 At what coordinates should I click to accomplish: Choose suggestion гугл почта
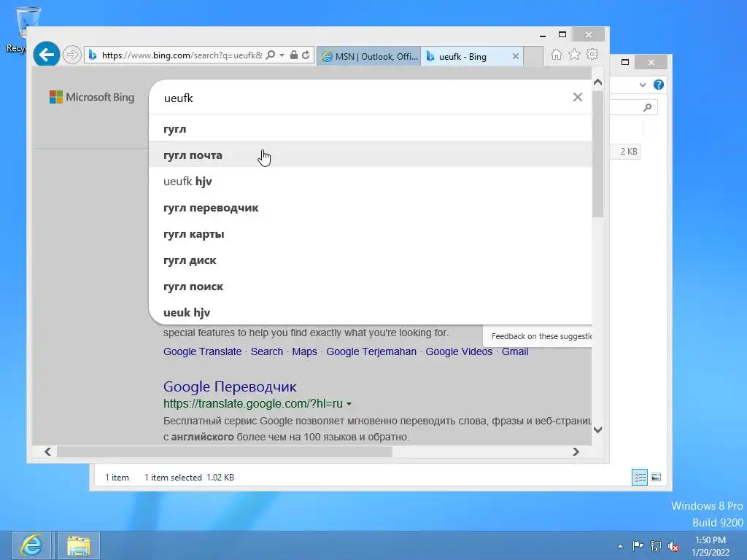[370, 155]
